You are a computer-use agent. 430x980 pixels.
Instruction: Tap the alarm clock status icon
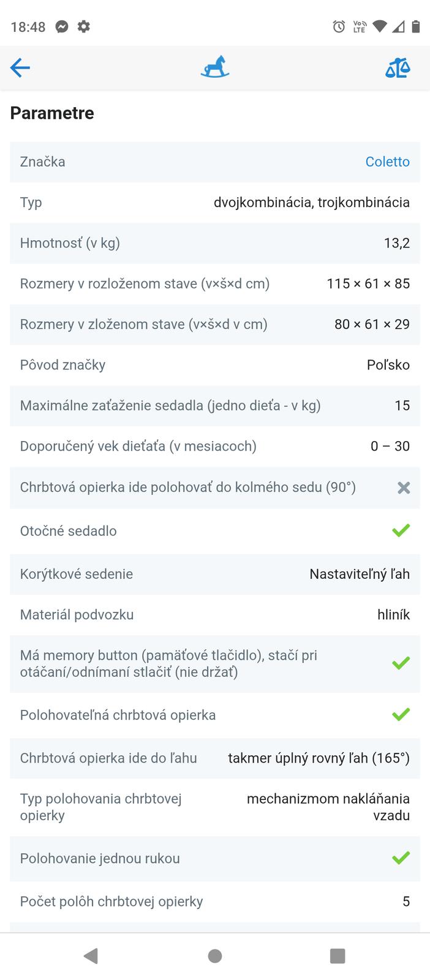(339, 27)
